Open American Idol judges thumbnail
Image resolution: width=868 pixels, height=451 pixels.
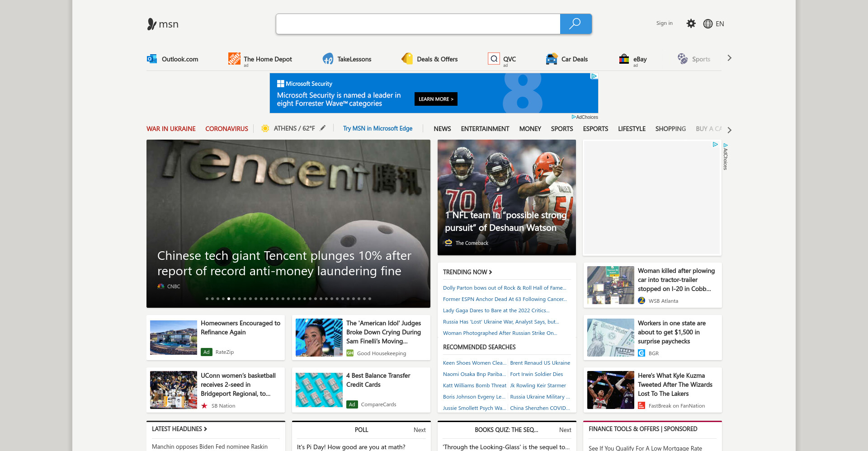pos(319,338)
